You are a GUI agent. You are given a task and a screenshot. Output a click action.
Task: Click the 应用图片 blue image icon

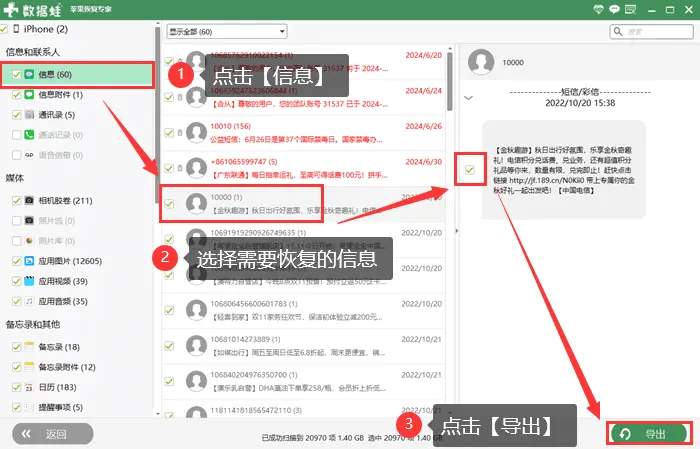pos(29,261)
